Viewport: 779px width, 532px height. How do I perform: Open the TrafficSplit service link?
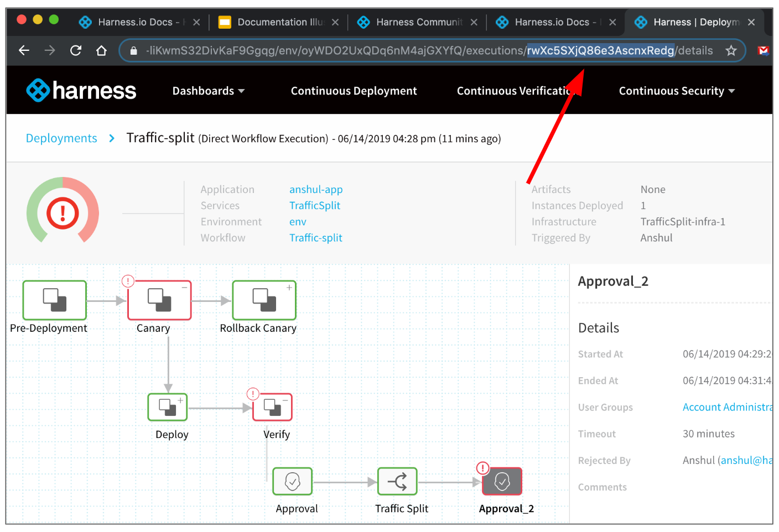315,206
